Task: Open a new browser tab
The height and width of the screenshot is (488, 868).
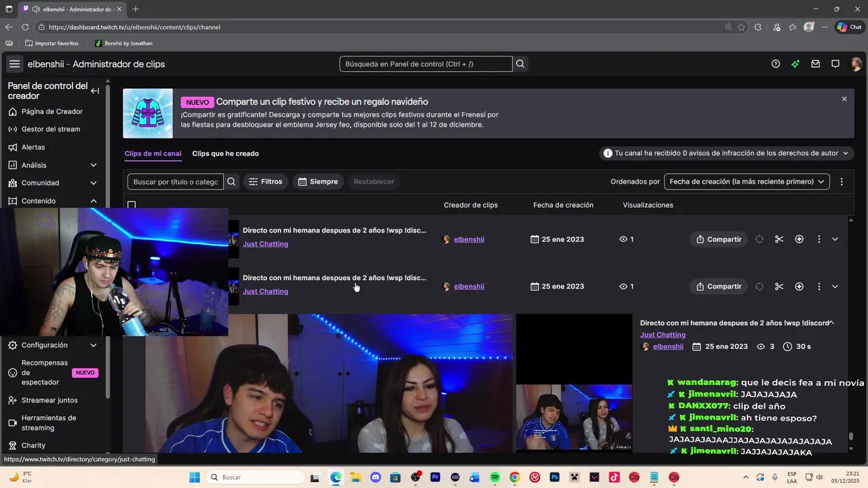Action: coord(136,9)
